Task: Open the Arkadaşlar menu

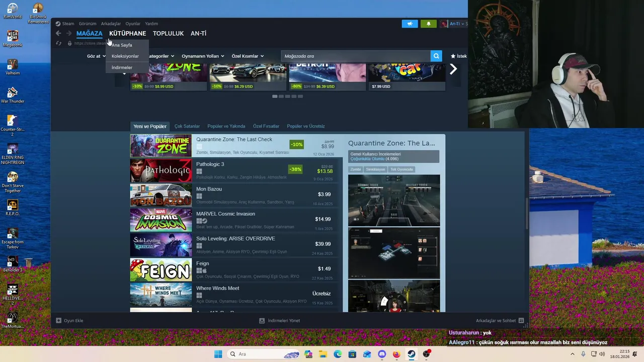Action: (x=111, y=24)
